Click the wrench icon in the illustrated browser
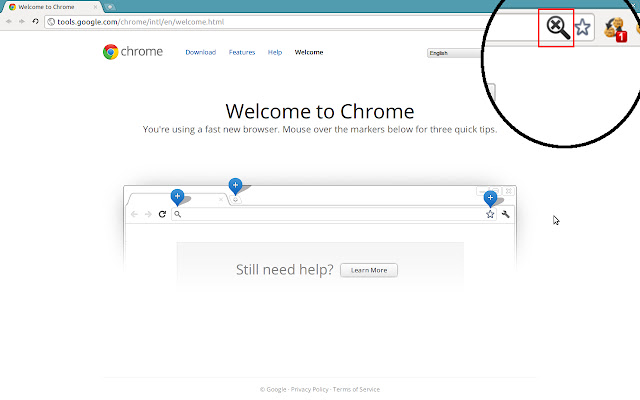 point(506,214)
